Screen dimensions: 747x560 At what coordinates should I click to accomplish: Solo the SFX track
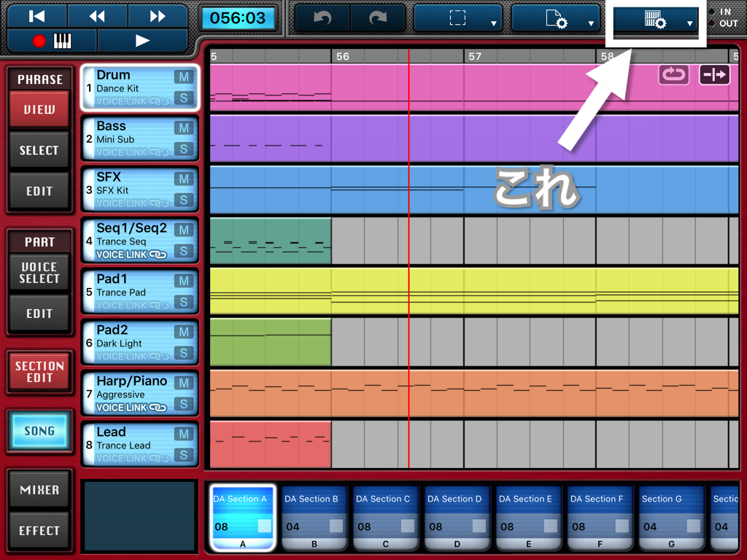click(x=184, y=200)
